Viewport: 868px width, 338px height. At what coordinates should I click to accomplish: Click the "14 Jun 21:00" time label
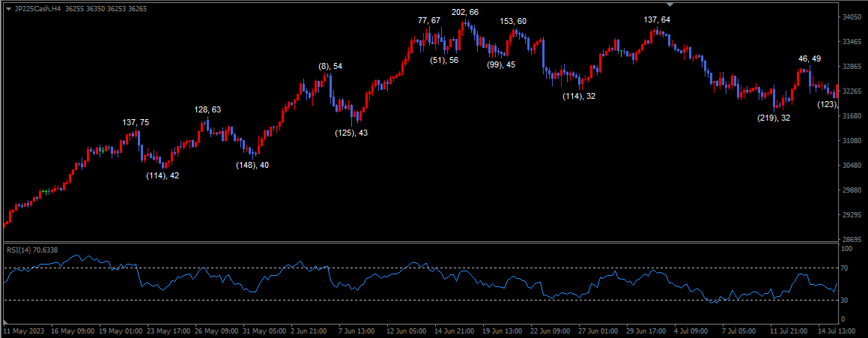(x=455, y=331)
